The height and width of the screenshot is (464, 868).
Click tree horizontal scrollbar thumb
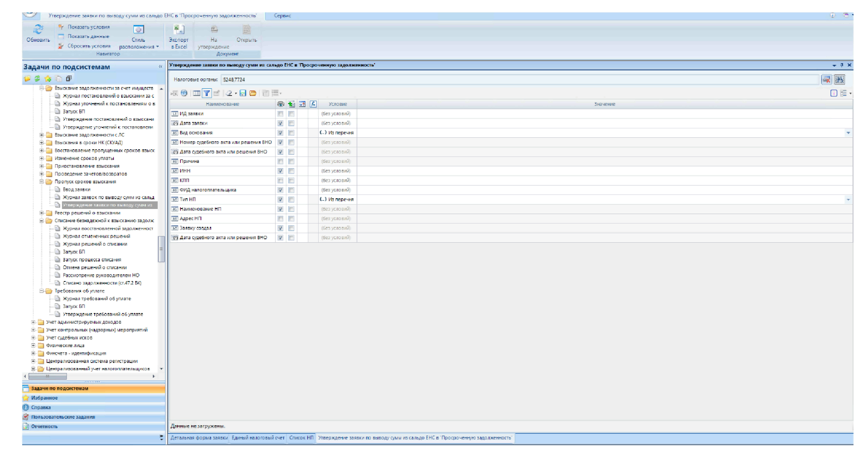click(47, 377)
